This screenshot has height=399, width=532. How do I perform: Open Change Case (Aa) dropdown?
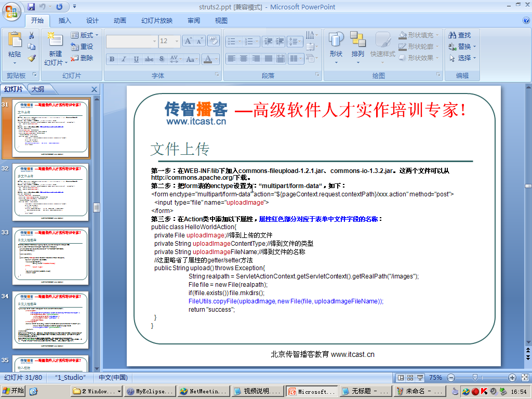pos(192,59)
